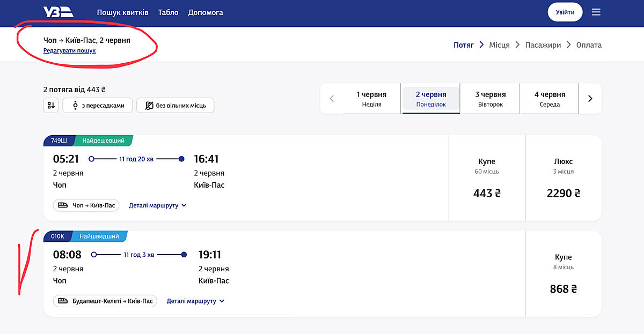Image resolution: width=644 pixels, height=334 pixels.
Task: Show previous dates with left arrow
Action: tap(332, 99)
